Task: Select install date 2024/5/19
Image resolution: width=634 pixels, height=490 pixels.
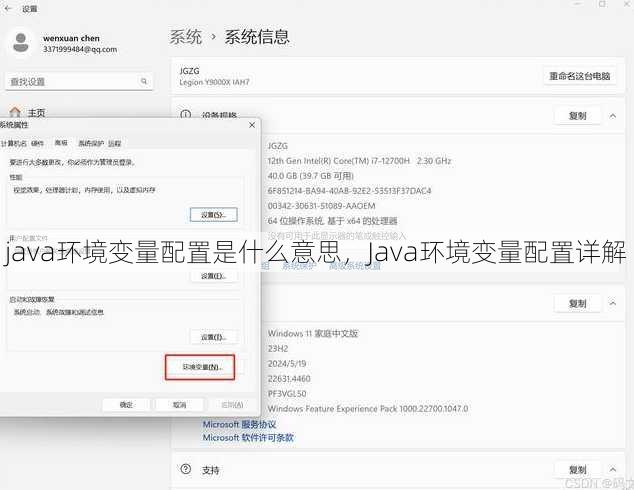Action: click(287, 363)
